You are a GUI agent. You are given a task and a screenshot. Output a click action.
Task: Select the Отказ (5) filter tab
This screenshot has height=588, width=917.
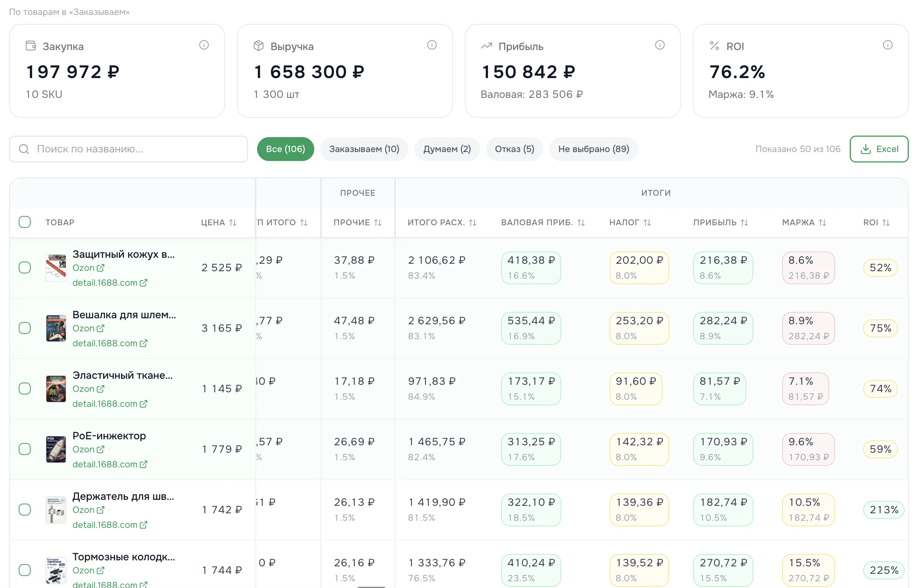click(x=514, y=149)
